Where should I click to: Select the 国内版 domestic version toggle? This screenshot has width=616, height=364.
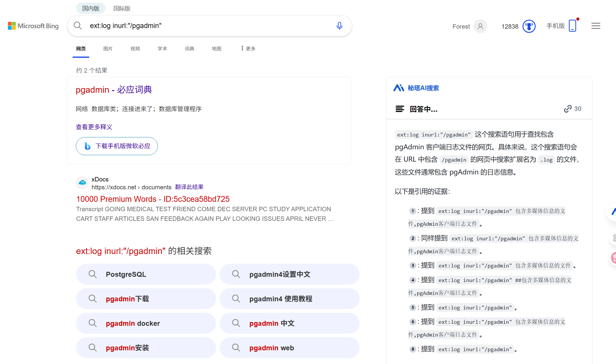[91, 8]
